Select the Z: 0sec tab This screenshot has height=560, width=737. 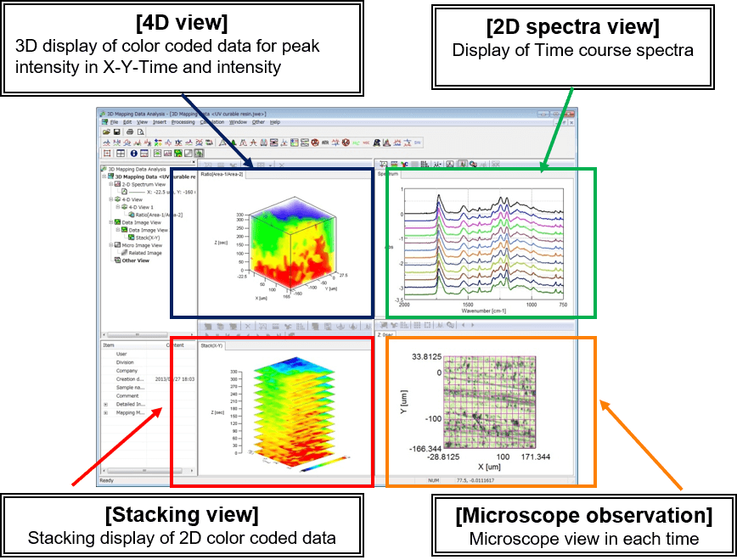pyautogui.click(x=385, y=335)
